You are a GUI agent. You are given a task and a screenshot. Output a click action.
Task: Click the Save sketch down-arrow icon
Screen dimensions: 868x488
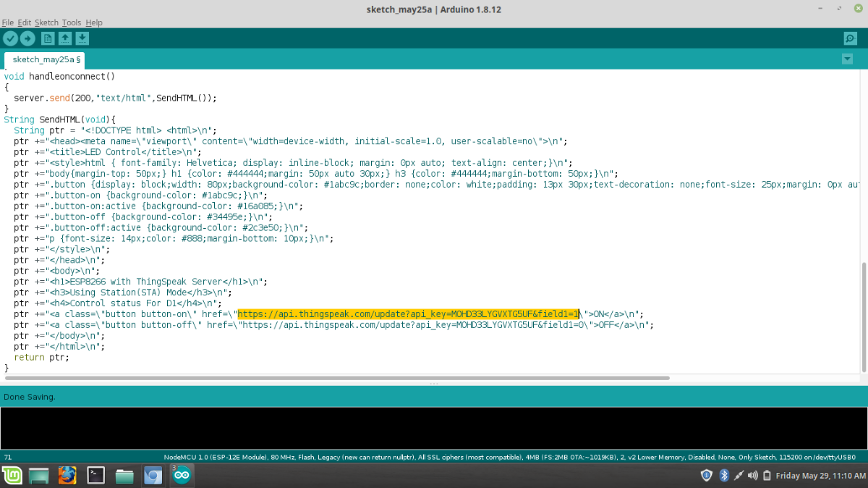pos(82,38)
